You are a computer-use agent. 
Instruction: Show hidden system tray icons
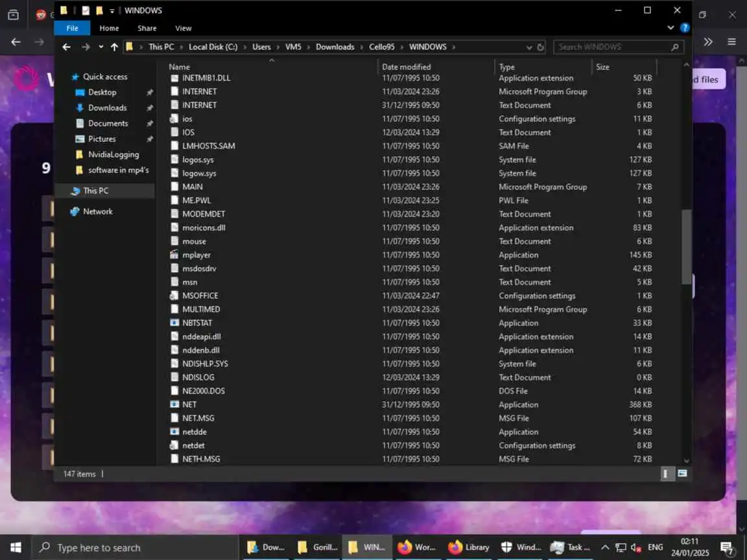(x=604, y=548)
